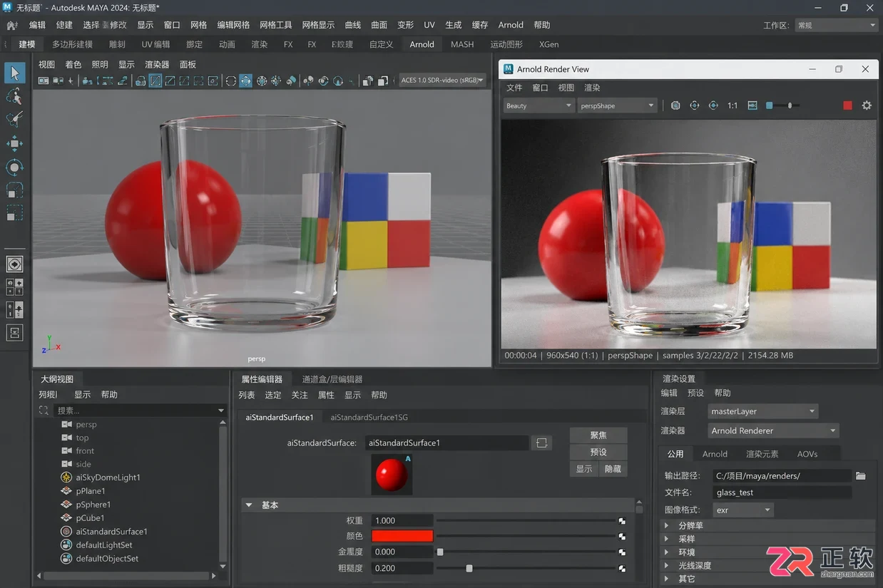Click the 1:1 zoom button in Arnold Render View
This screenshot has width=883, height=588.
click(x=733, y=105)
